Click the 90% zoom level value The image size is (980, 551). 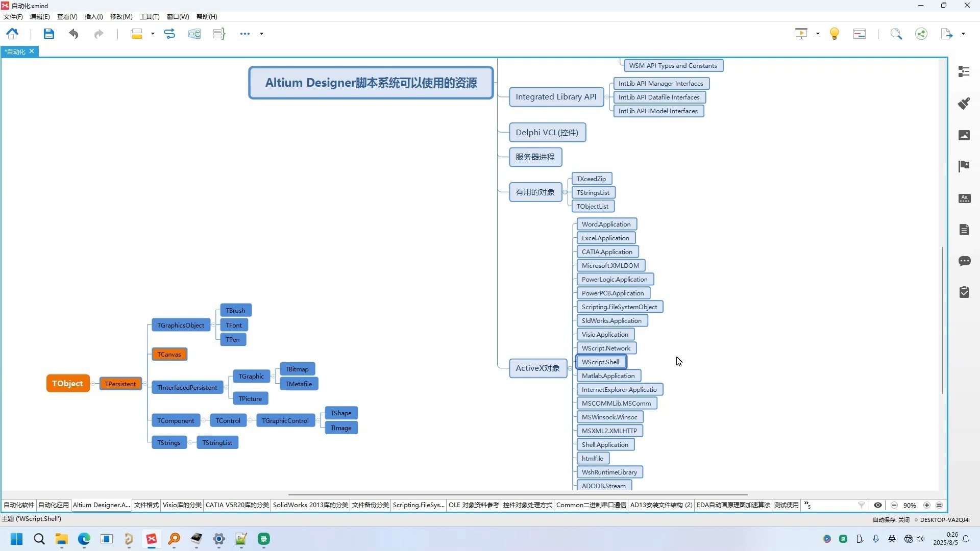(910, 505)
